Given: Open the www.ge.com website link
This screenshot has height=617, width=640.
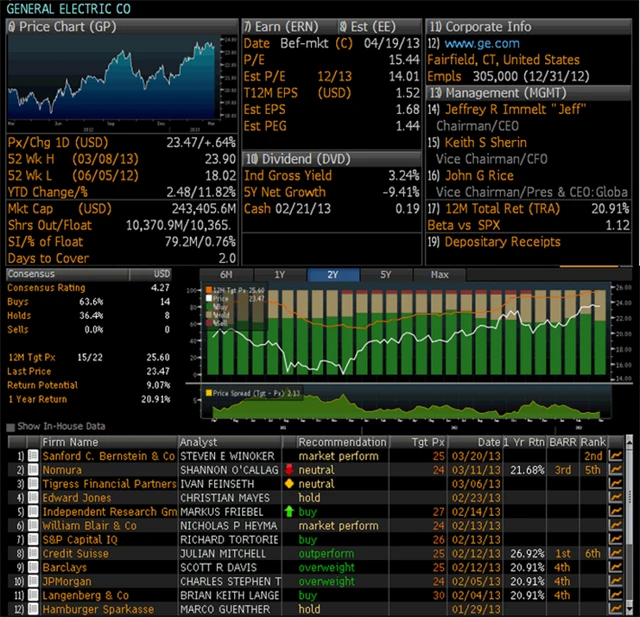Looking at the screenshot, I should 482,43.
